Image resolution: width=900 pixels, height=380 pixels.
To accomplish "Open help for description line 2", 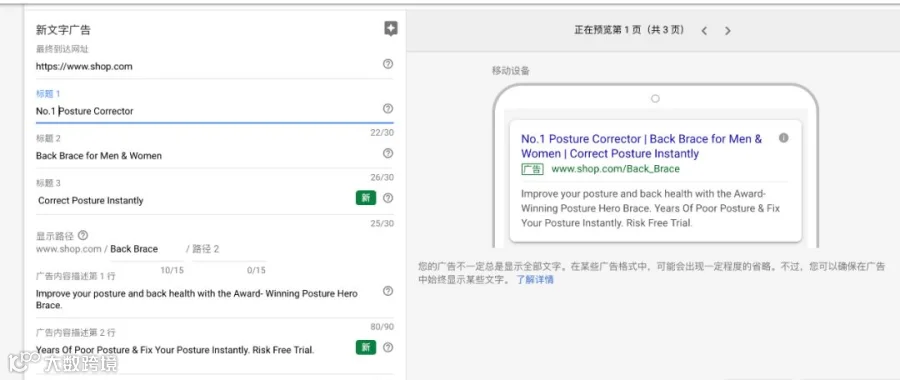I will [x=388, y=347].
